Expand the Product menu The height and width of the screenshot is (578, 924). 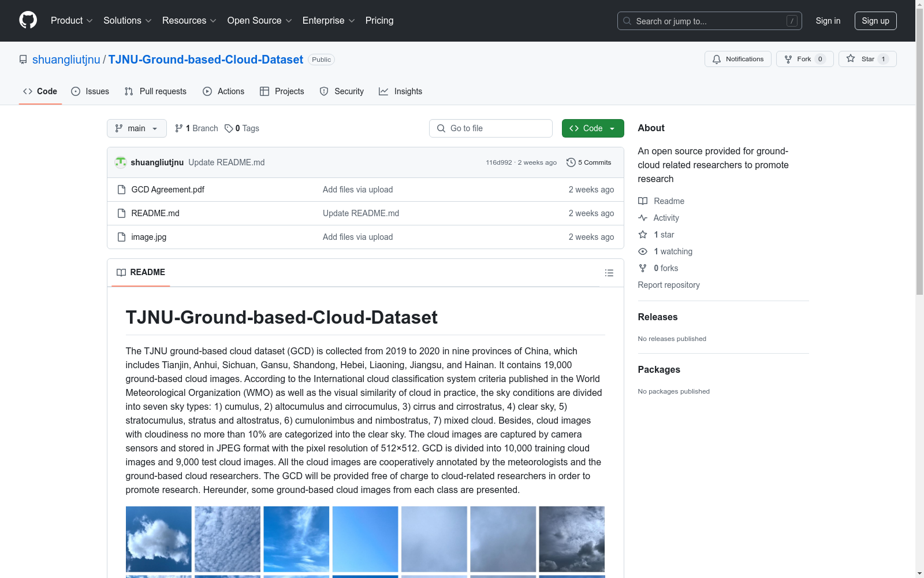pos(72,21)
